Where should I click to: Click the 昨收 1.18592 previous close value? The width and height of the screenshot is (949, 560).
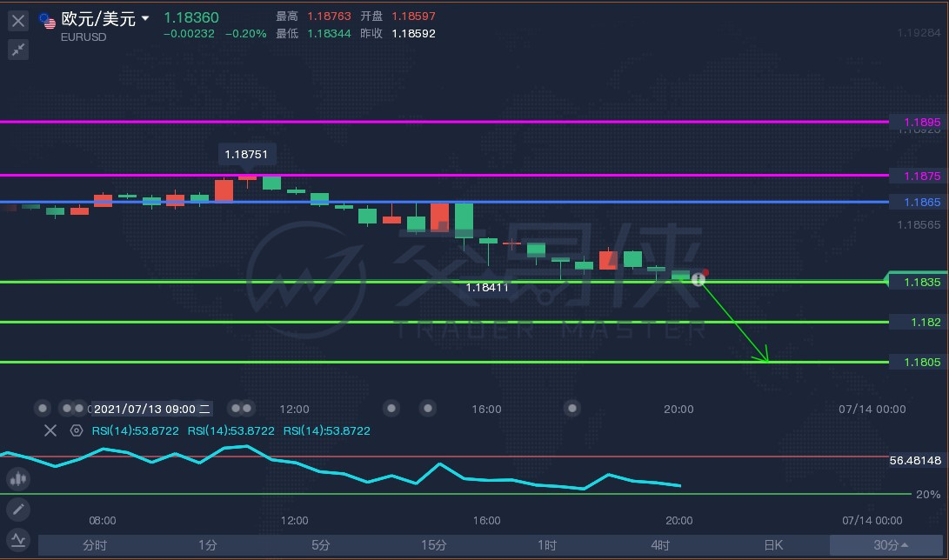pos(413,33)
